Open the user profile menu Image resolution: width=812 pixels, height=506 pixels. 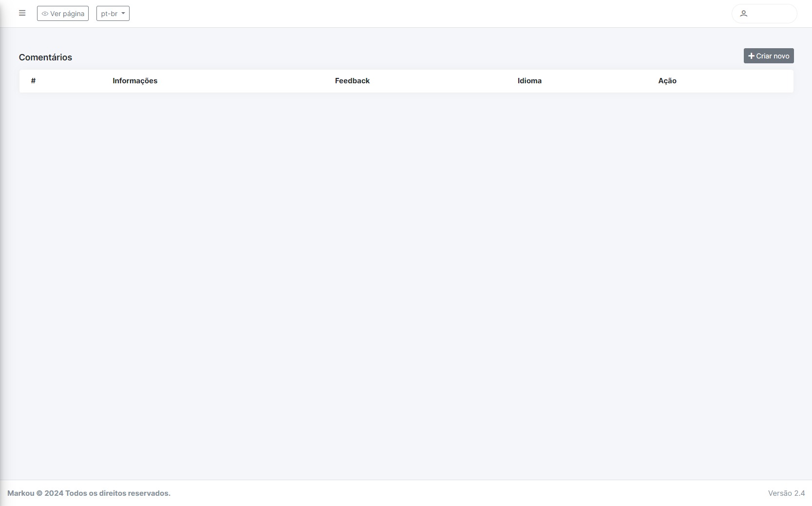coord(764,14)
